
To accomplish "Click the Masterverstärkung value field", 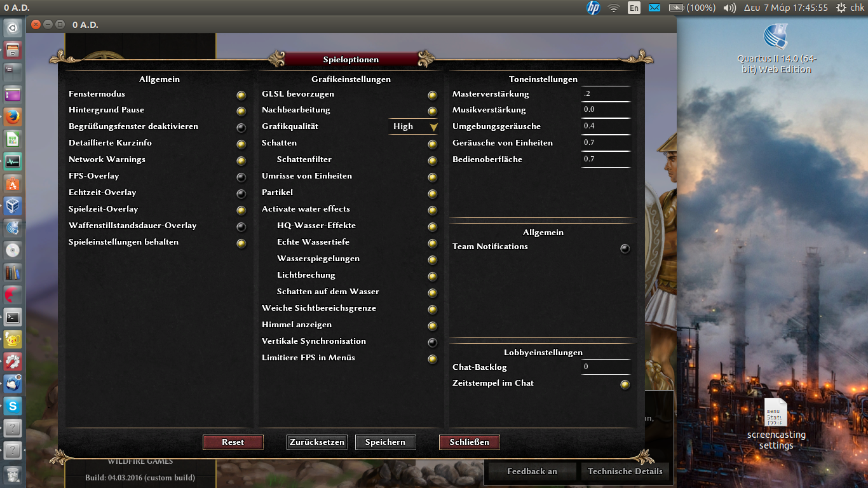I will (606, 93).
